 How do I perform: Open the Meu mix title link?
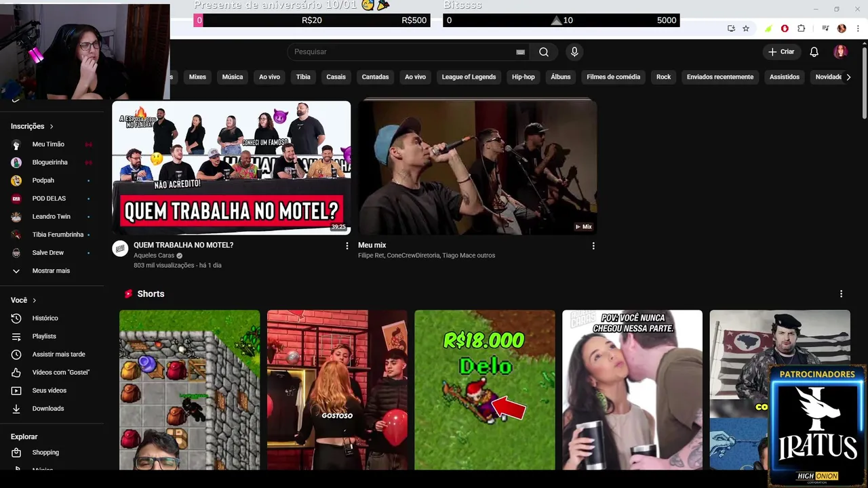pos(372,245)
